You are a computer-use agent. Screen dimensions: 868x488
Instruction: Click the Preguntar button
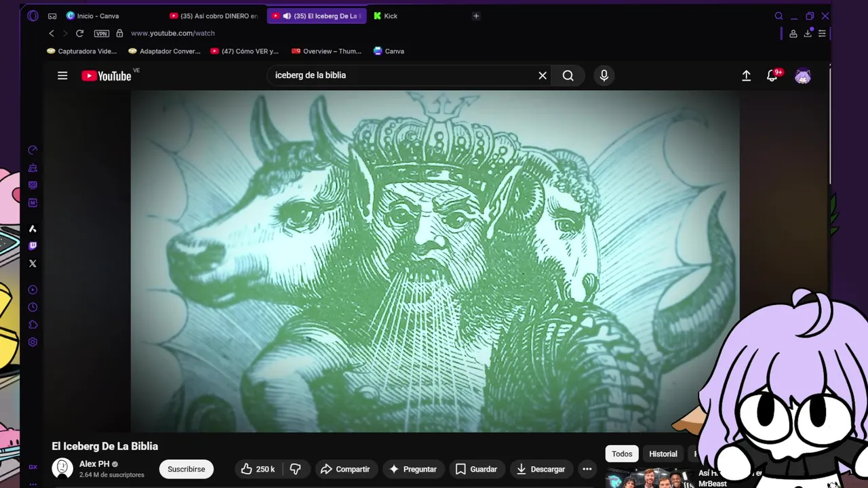413,469
